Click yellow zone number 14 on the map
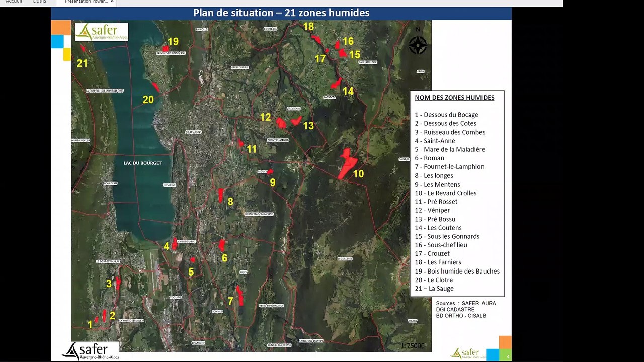Image resolution: width=644 pixels, height=362 pixels. 348,91
